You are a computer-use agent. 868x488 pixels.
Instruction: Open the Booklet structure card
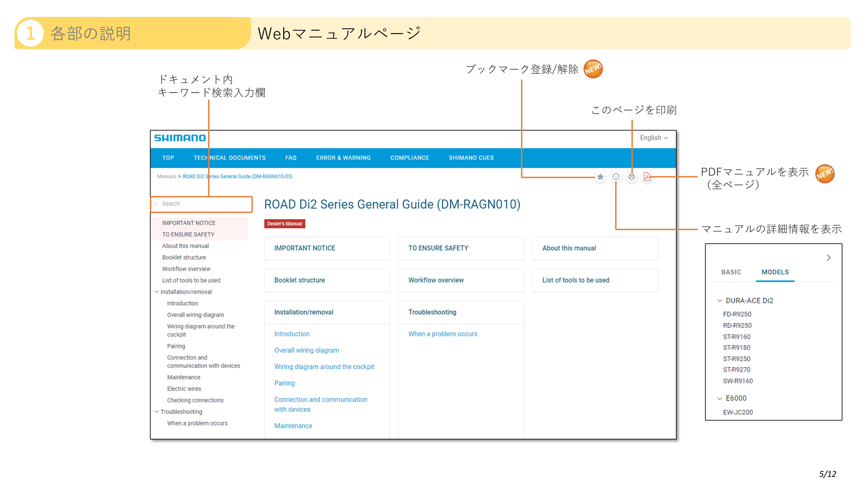(x=327, y=280)
